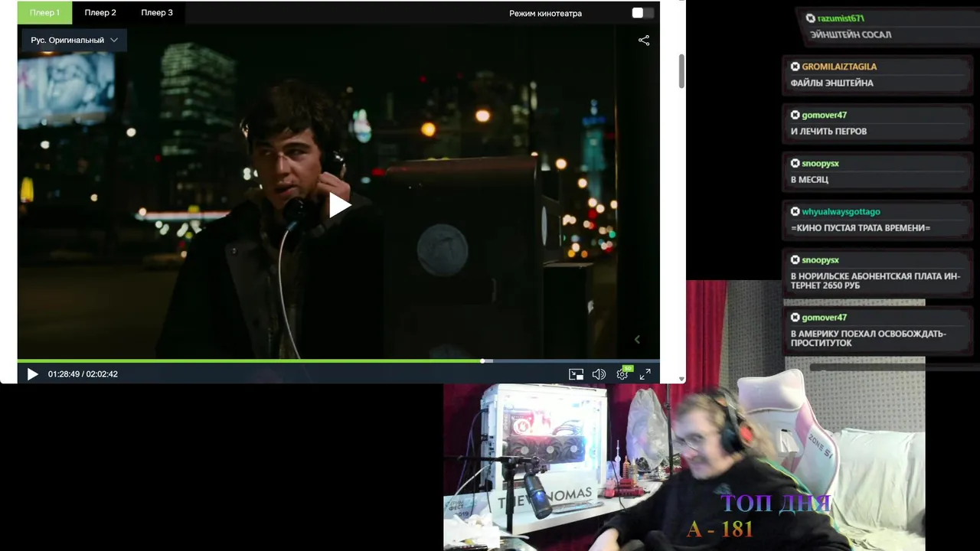Switch to the Плеер 1 tab
This screenshot has width=980, height=551.
(44, 12)
